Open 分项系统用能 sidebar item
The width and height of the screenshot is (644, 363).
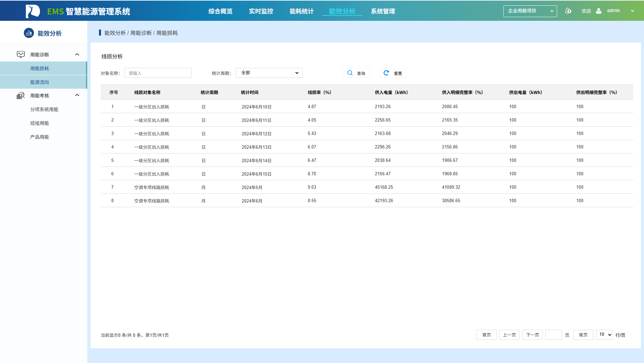pos(44,109)
